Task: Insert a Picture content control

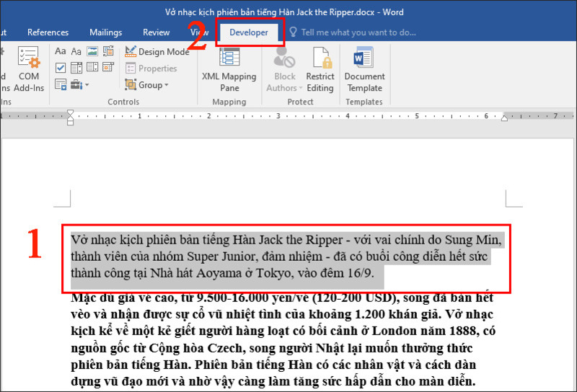Action: click(92, 51)
